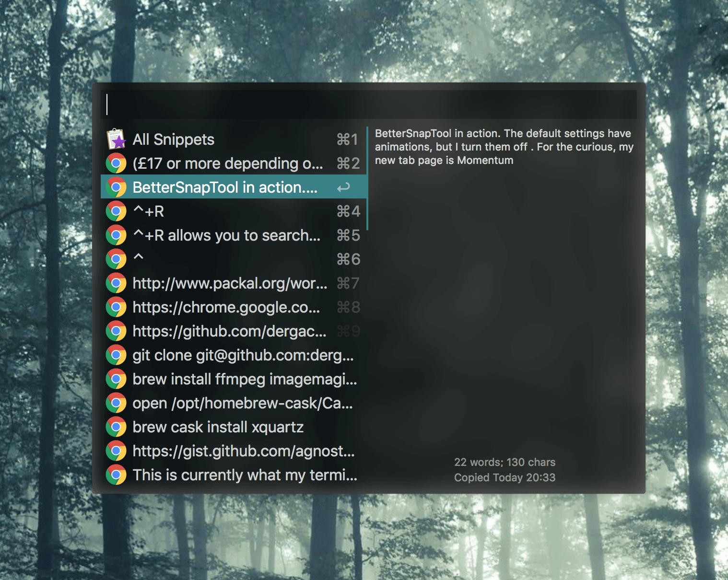
Task: Click Chrome icon beside 'https://github.com/dergac...'
Action: click(x=116, y=331)
